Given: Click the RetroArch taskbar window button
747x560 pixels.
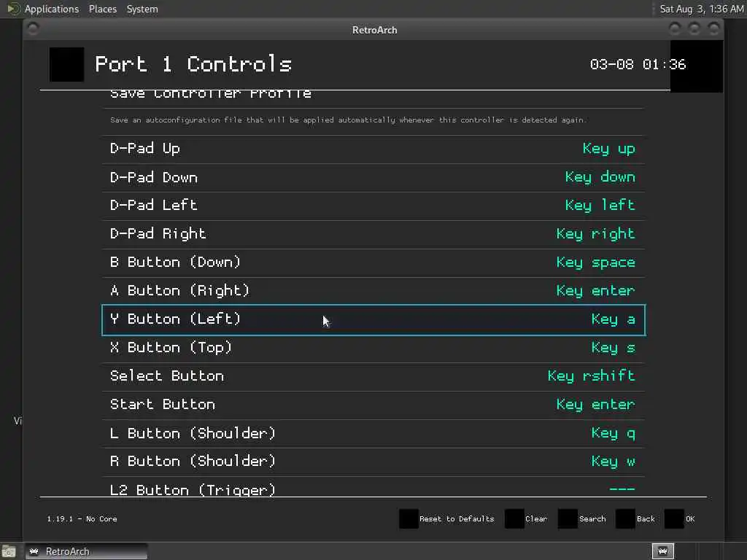Looking at the screenshot, I should click(86, 551).
